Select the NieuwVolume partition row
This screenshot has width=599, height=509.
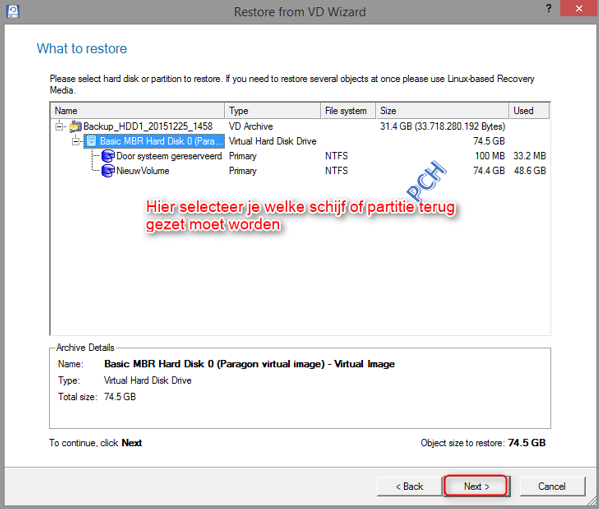pos(300,171)
